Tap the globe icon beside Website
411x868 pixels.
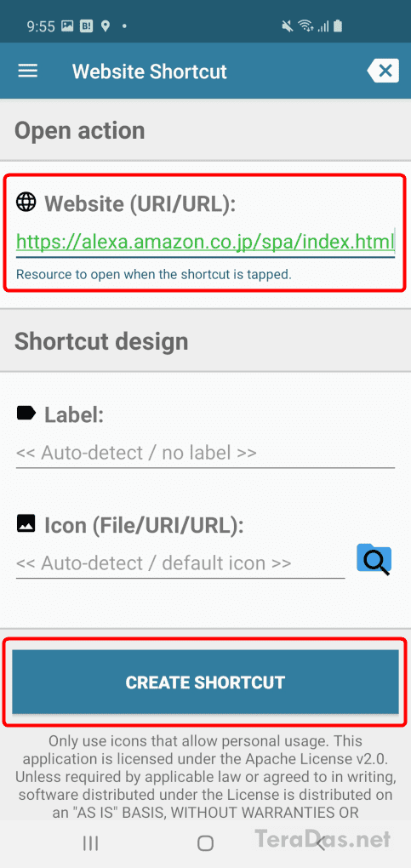click(26, 202)
